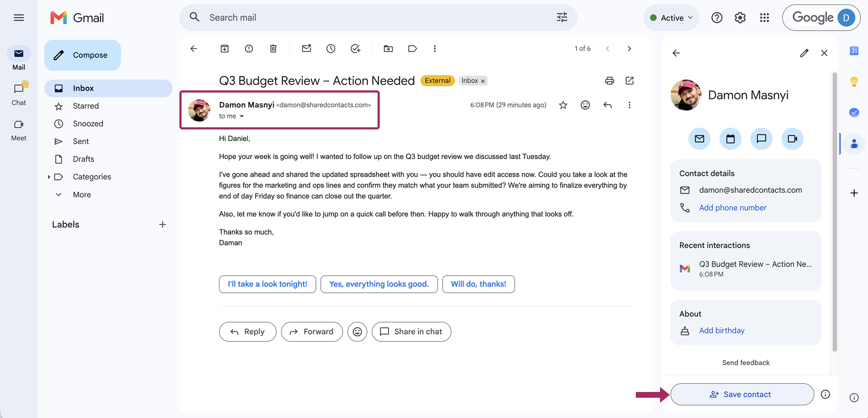Click Send feedback link

click(x=746, y=363)
